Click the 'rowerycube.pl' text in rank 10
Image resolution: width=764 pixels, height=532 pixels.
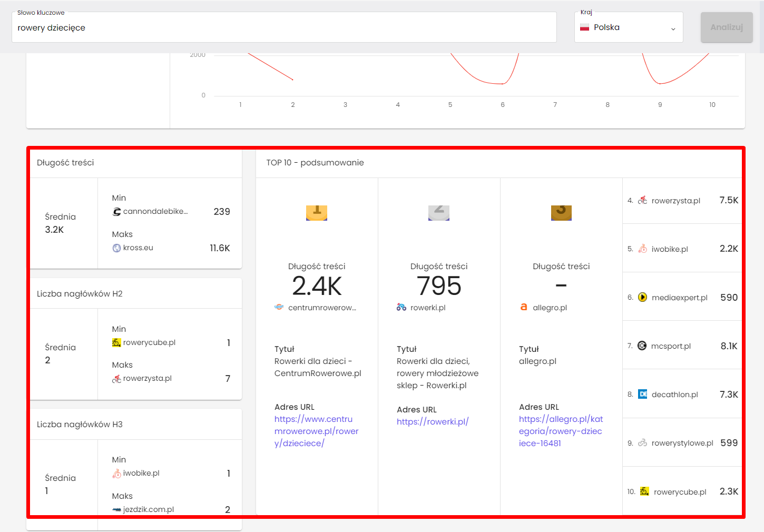(x=680, y=492)
